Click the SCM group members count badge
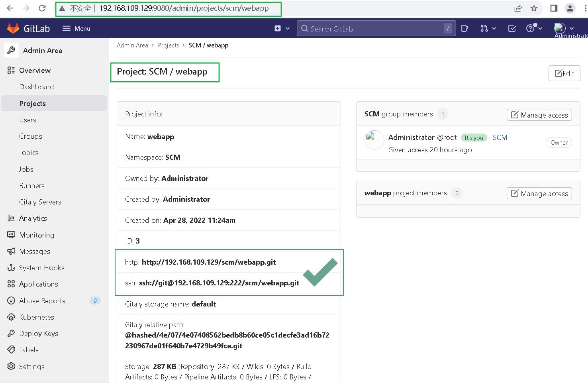This screenshot has height=383, width=588. coord(443,114)
